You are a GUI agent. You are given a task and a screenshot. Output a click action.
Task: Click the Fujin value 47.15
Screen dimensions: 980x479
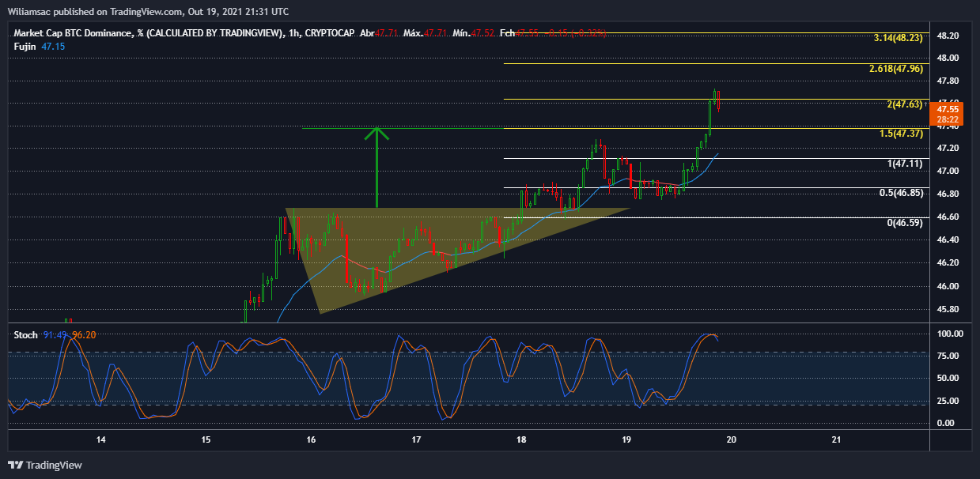[x=53, y=47]
